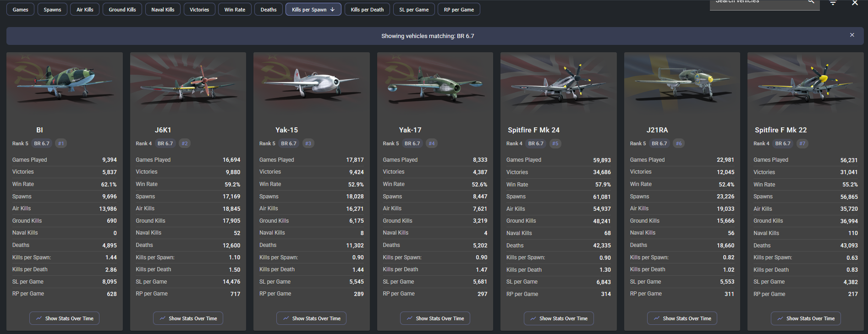Reverse the Kills per Spawn sort direction

[x=313, y=10]
